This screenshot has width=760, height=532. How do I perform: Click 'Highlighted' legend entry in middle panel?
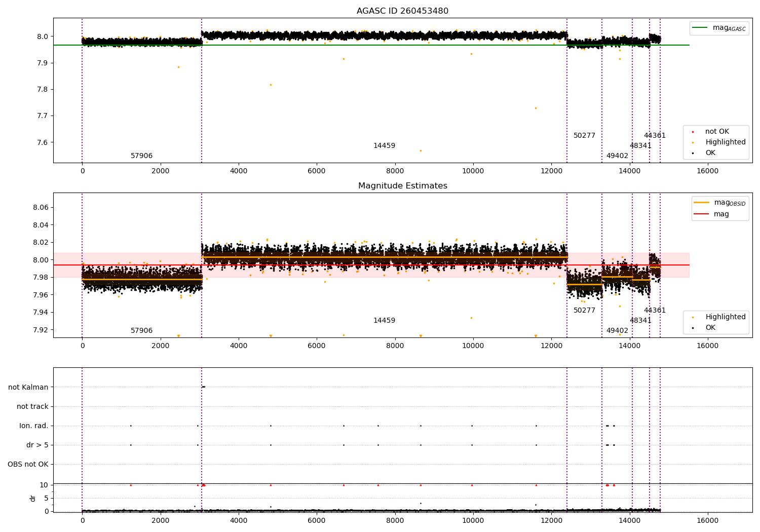coord(719,317)
